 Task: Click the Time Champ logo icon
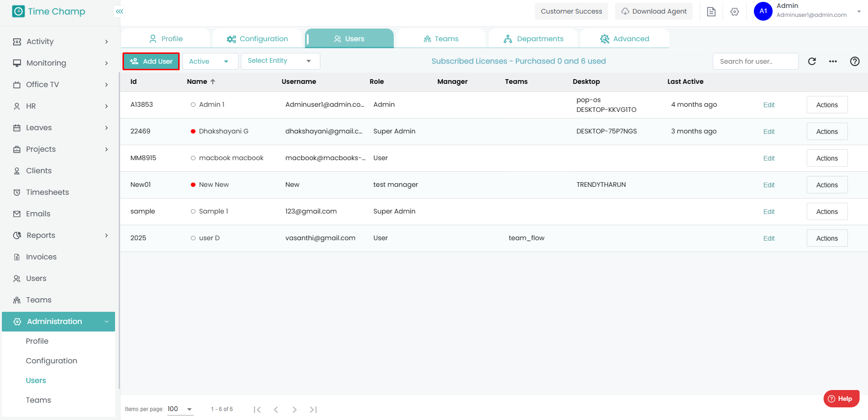[18, 11]
